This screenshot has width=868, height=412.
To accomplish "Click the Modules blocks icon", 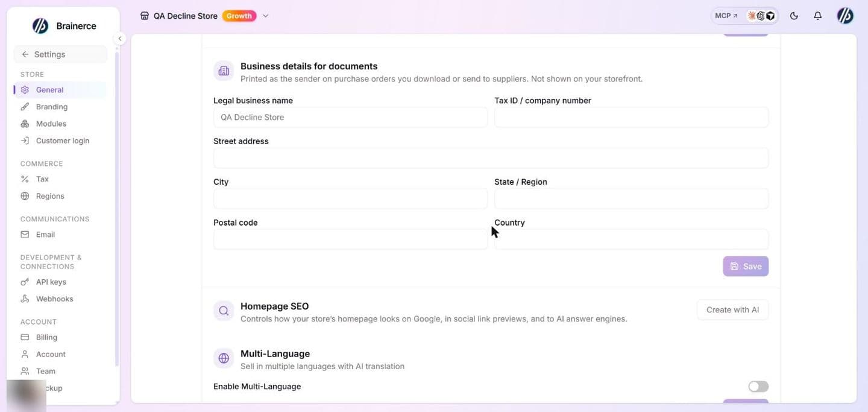I will [25, 124].
